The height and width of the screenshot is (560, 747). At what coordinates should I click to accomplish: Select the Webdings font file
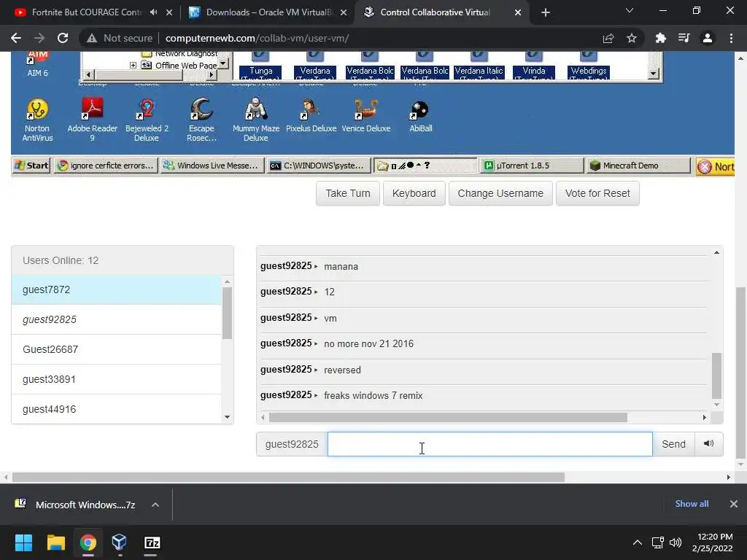coord(589,66)
